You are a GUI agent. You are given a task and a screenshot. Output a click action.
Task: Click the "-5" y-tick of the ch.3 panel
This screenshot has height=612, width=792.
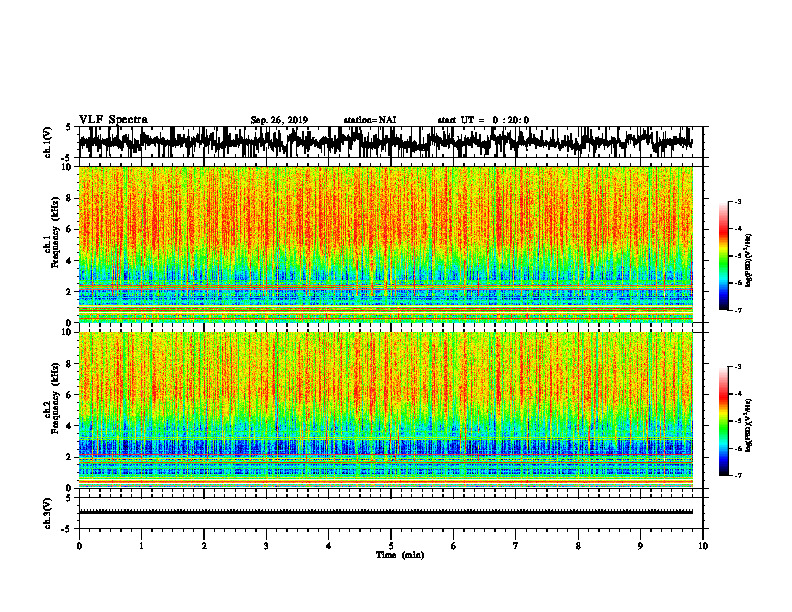point(68,529)
